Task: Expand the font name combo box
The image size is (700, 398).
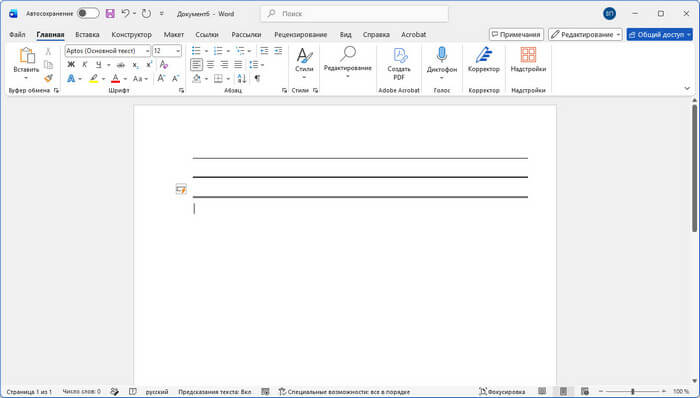Action: click(147, 51)
